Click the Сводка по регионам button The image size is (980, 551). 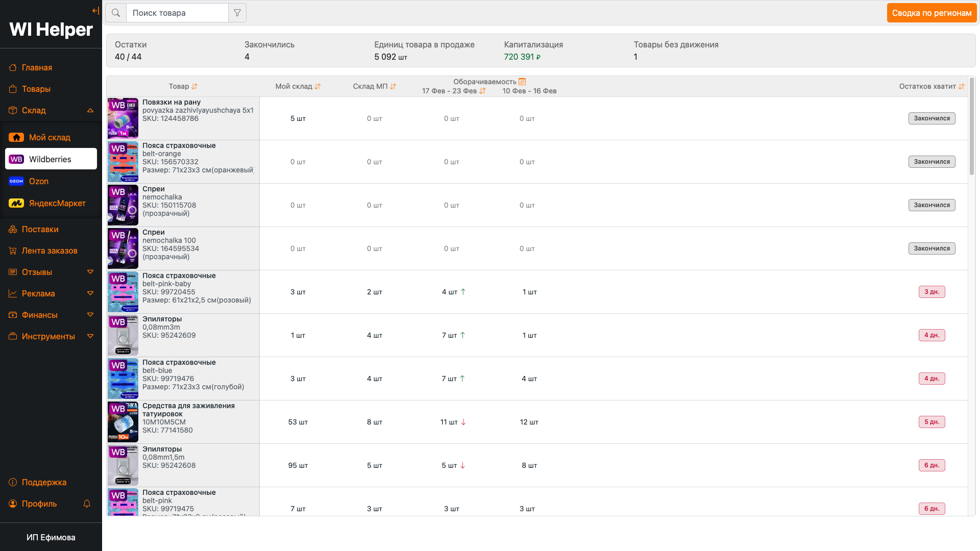932,13
